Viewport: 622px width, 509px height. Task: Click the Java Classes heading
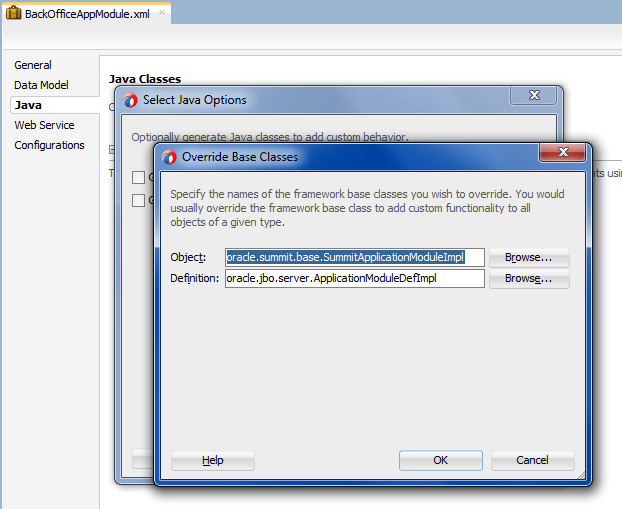(x=145, y=79)
